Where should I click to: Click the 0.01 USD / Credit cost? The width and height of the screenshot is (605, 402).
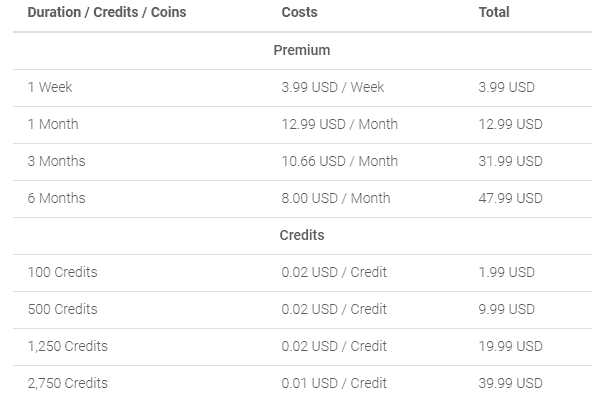click(334, 383)
